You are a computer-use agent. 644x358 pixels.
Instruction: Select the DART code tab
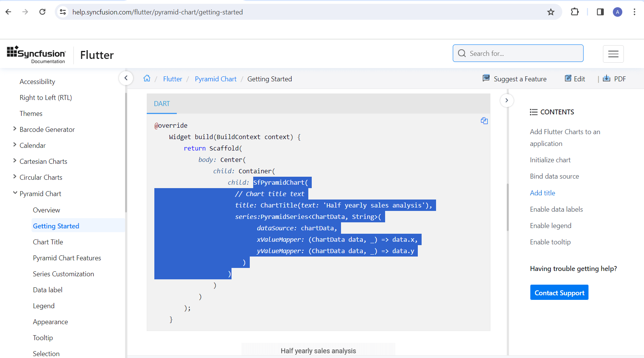point(162,104)
